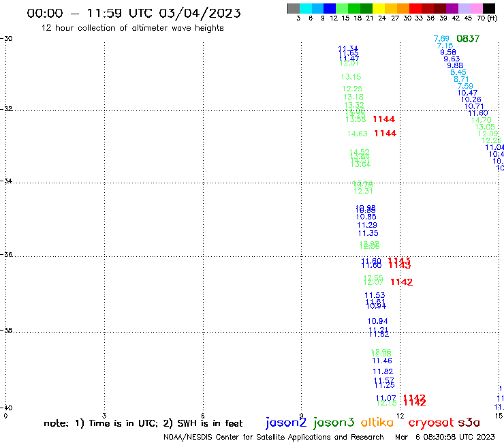
Task: Click the bright red 33 ft swatch
Action: [415, 8]
